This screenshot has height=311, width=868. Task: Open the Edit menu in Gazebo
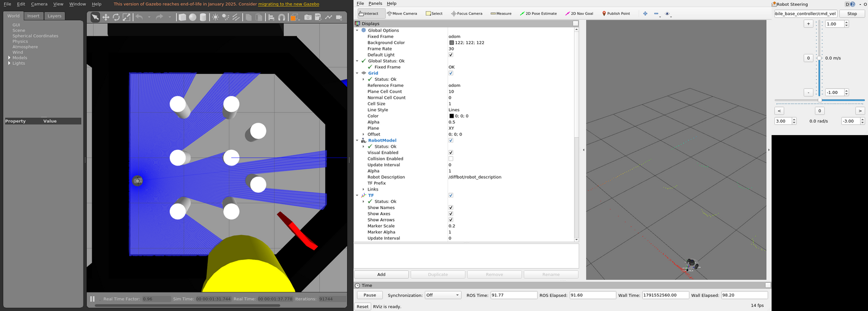[21, 4]
